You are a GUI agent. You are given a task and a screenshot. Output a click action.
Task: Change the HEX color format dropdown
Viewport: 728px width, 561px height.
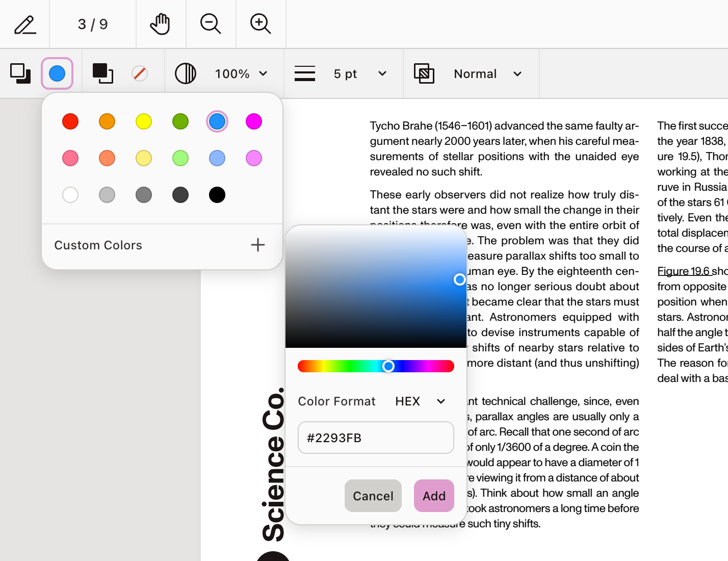click(420, 401)
